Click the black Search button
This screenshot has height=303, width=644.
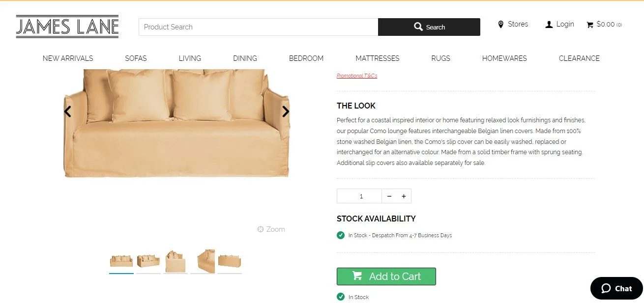[429, 27]
